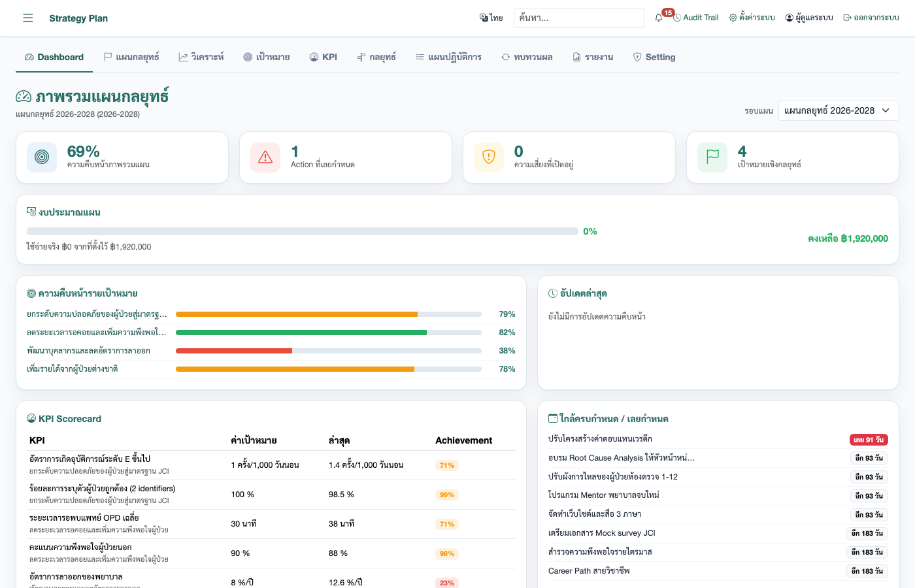
Task: Open Audit Trail from top bar
Action: coord(696,18)
